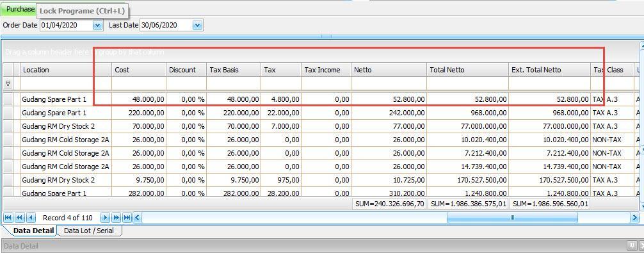This screenshot has width=644, height=253.
Task: Open the Data Lot / Serial tab
Action: 89,231
